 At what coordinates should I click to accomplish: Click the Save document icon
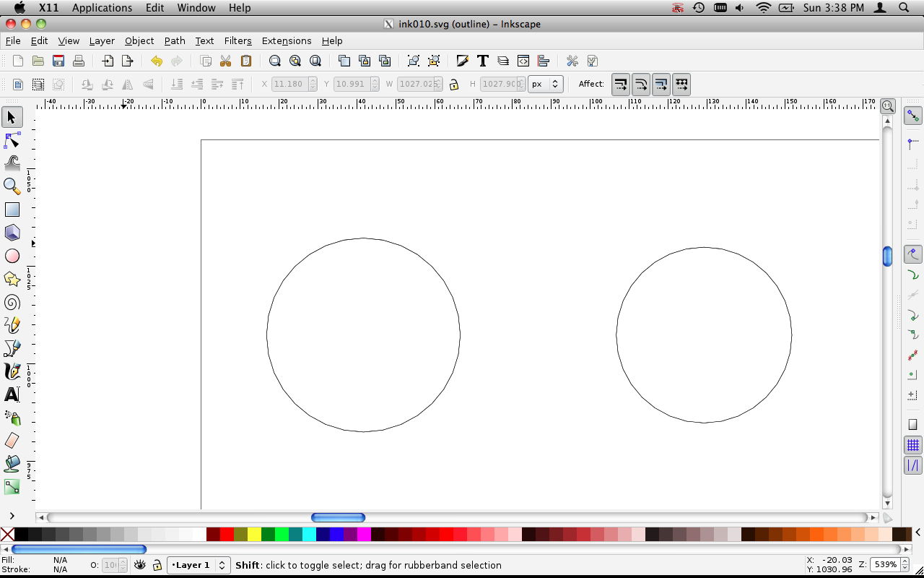pos(58,61)
